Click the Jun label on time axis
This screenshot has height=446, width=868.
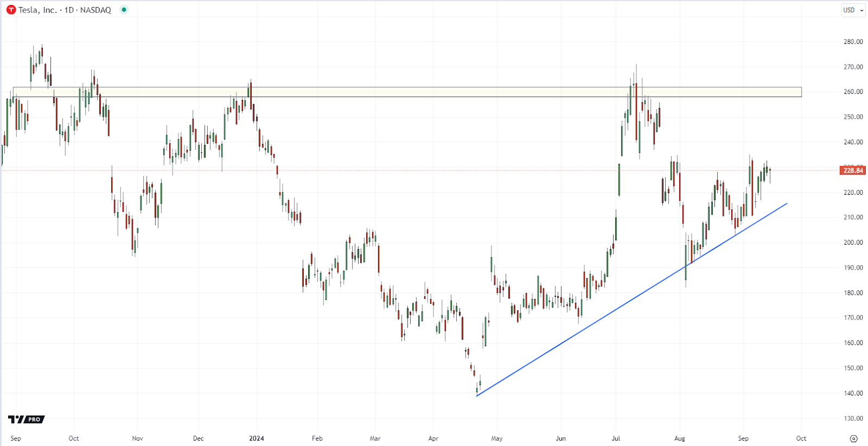pos(561,438)
